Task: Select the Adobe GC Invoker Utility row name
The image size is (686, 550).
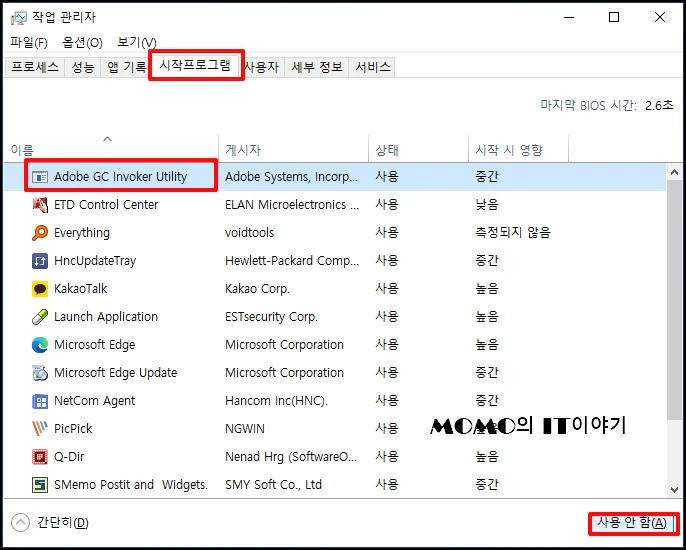Action: tap(120, 177)
